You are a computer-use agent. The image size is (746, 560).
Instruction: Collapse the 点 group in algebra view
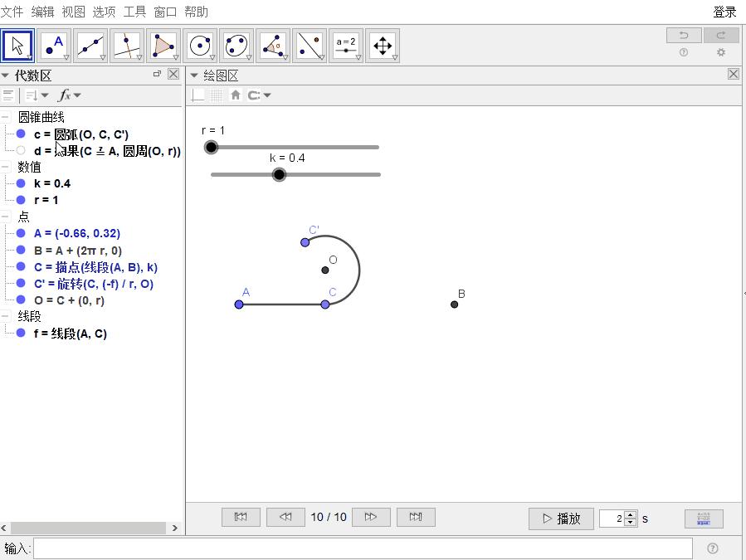tap(6, 217)
